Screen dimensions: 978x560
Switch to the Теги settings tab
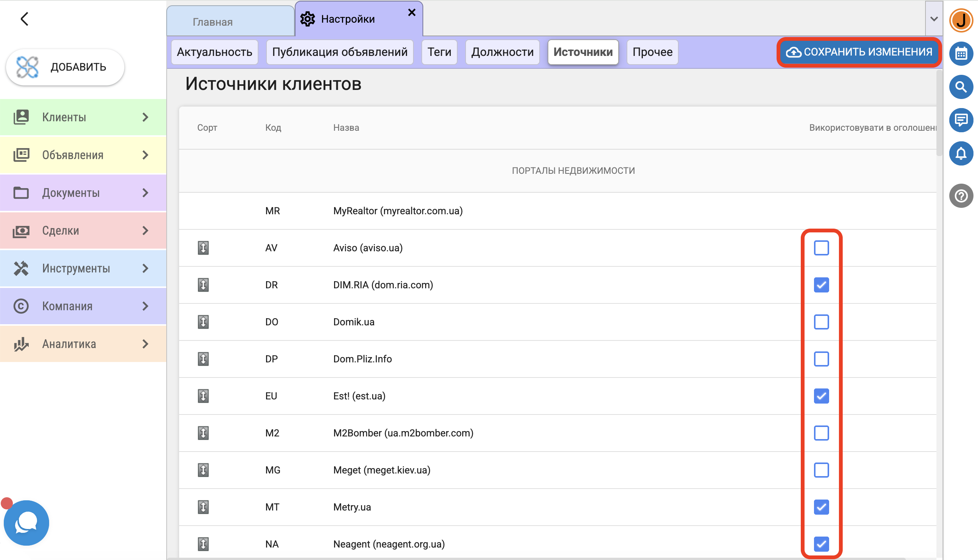(439, 52)
